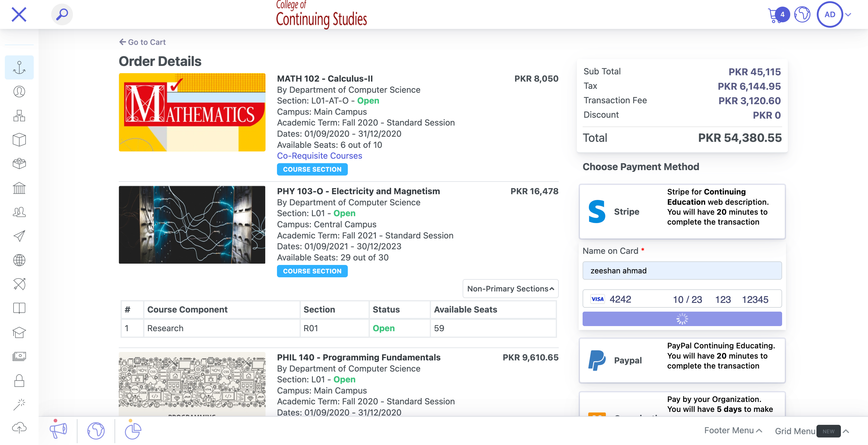The image size is (868, 445).
Task: Open Co-Requisite Courses link
Action: (319, 156)
